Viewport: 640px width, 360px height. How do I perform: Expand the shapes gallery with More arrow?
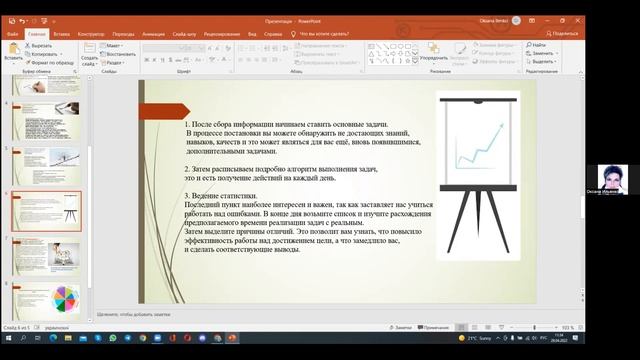(x=415, y=61)
